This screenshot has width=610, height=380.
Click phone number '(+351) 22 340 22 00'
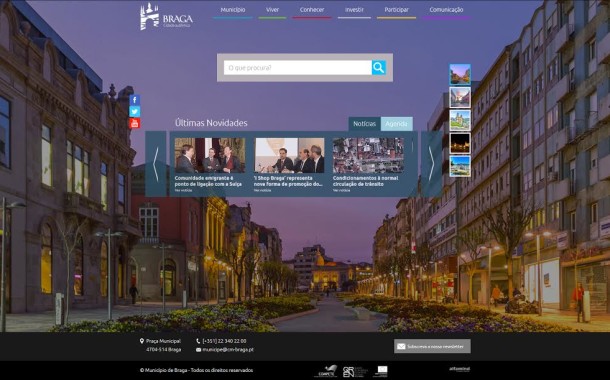[224, 341]
